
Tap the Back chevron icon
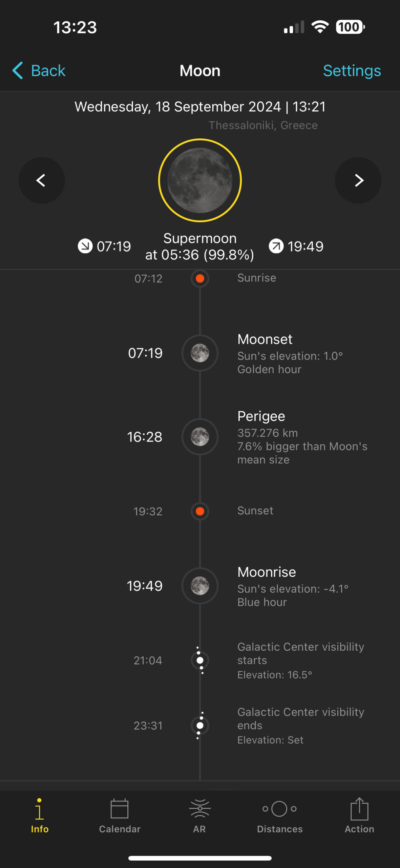(x=18, y=71)
